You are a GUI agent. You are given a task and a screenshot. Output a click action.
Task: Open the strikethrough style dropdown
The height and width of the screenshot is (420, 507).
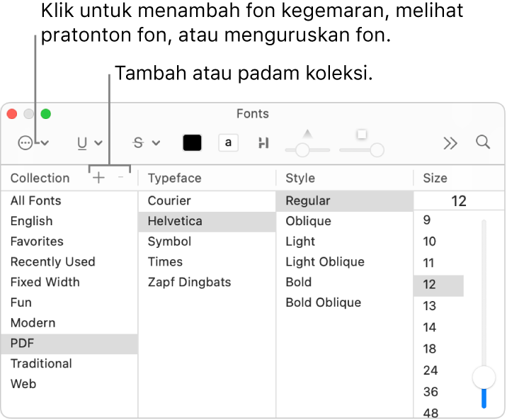click(147, 142)
